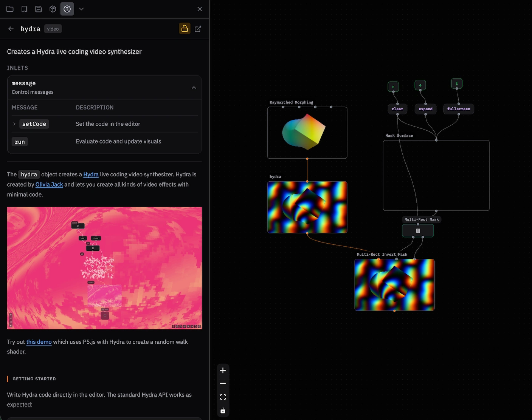Click the 'clear' message node
This screenshot has height=420, width=532.
[x=397, y=109]
